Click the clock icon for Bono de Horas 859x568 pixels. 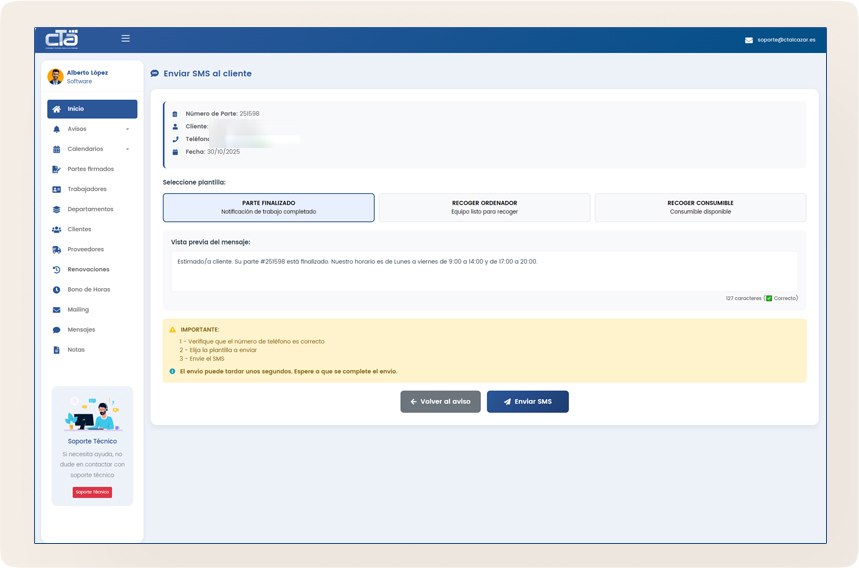[56, 290]
